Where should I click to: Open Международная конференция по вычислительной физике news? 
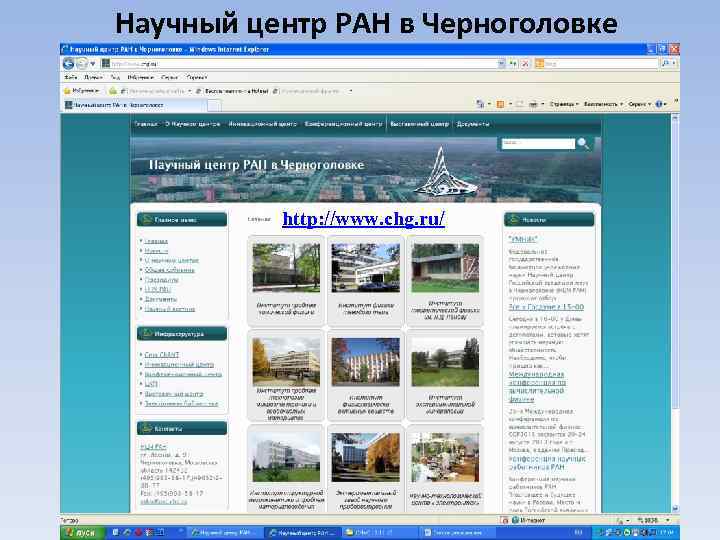coord(537,387)
